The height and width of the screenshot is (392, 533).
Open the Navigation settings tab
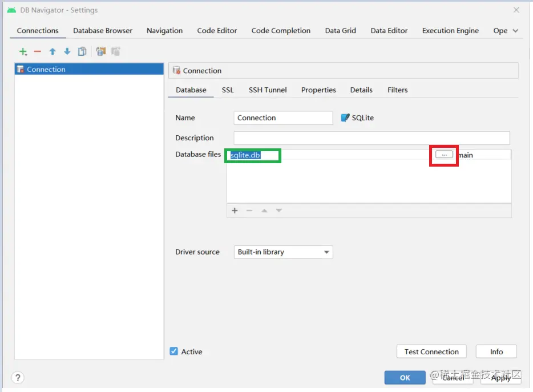164,31
